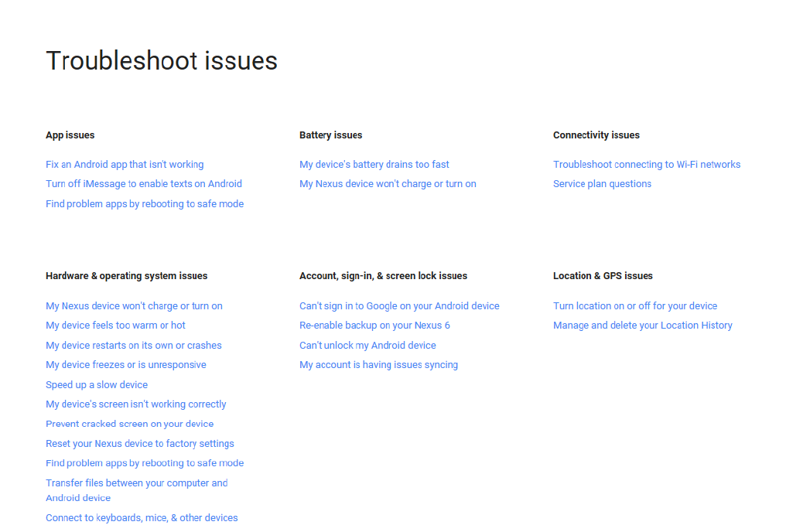
Task: Open 'My device's screen isn't working correctly'
Action: pyautogui.click(x=136, y=404)
